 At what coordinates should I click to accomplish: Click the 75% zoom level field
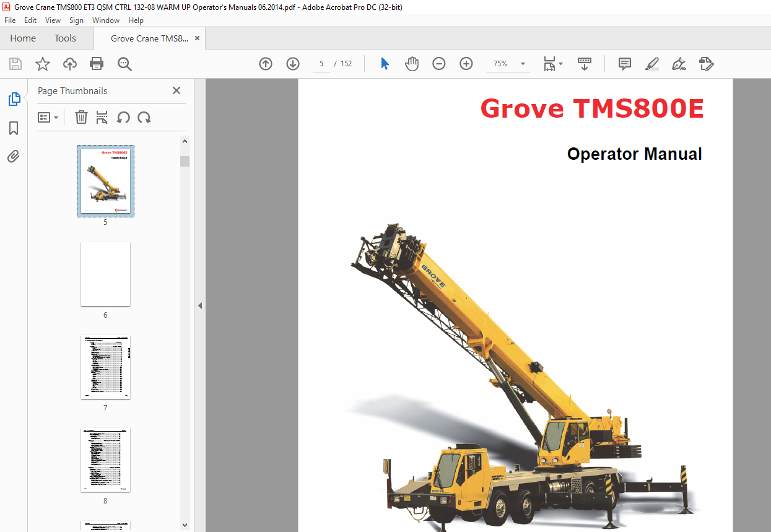tap(500, 64)
